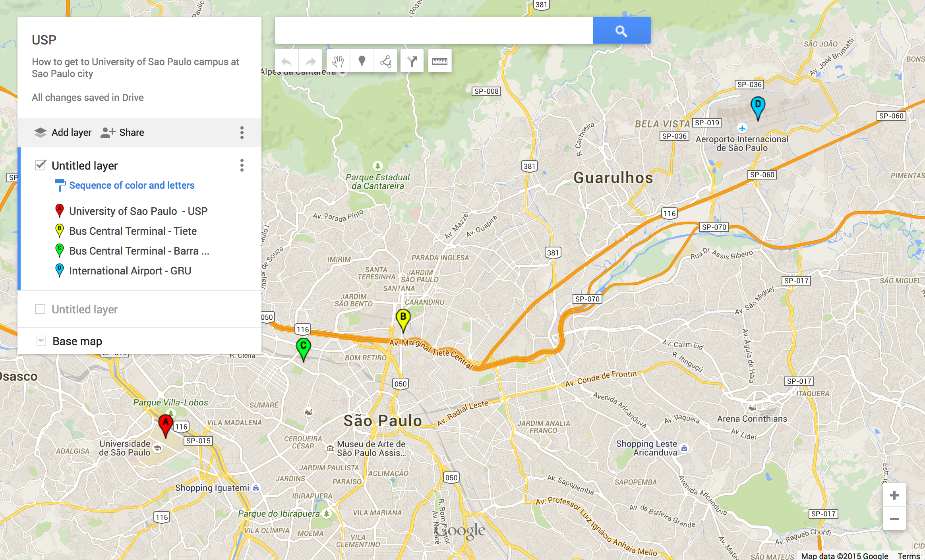925x560 pixels.
Task: Open the Terms link
Action: click(909, 556)
